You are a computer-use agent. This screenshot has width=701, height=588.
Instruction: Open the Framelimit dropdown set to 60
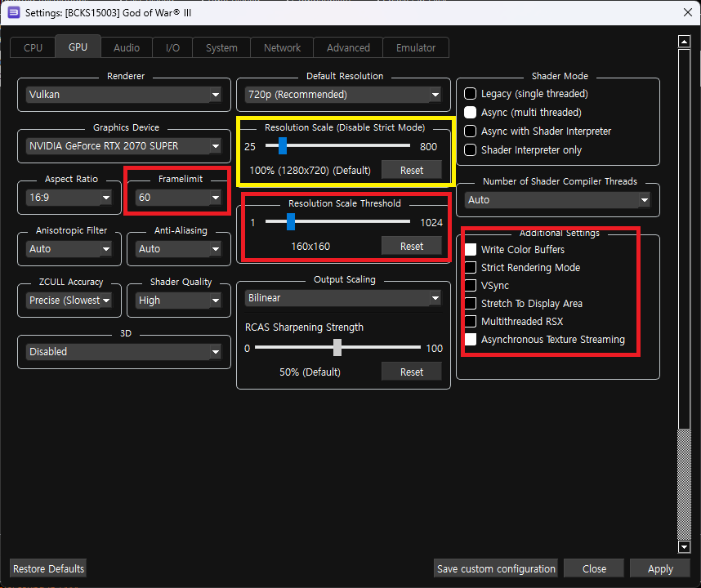[179, 198]
